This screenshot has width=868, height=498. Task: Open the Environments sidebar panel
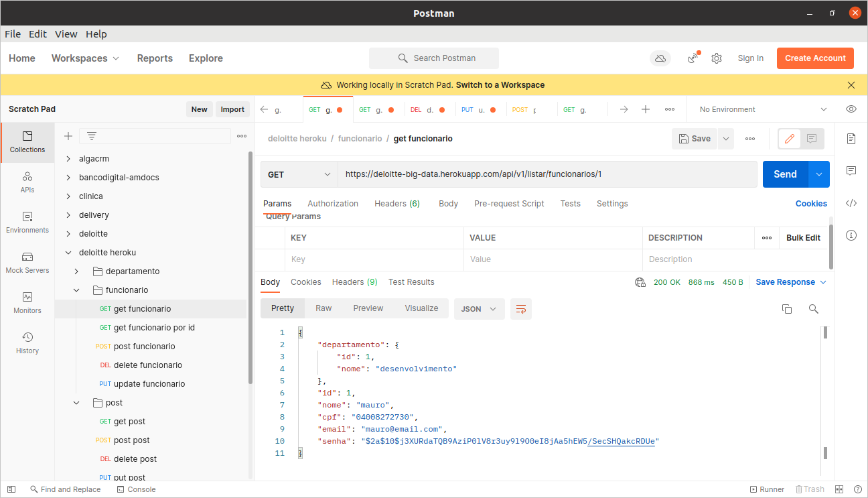coord(27,223)
